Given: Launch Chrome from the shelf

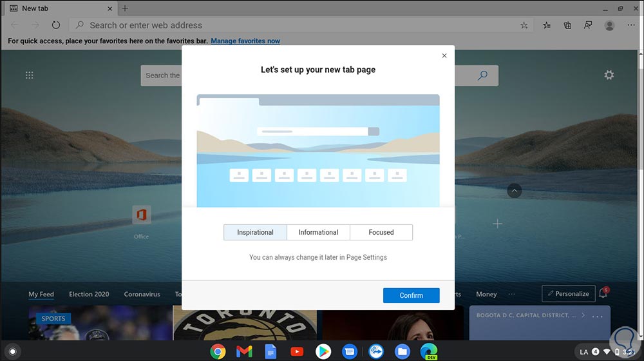Looking at the screenshot, I should click(x=218, y=351).
